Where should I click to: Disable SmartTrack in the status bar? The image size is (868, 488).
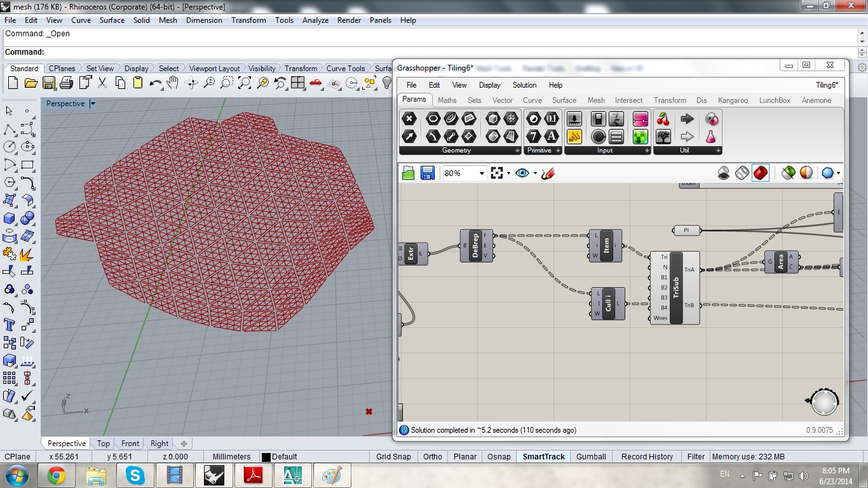pyautogui.click(x=544, y=456)
